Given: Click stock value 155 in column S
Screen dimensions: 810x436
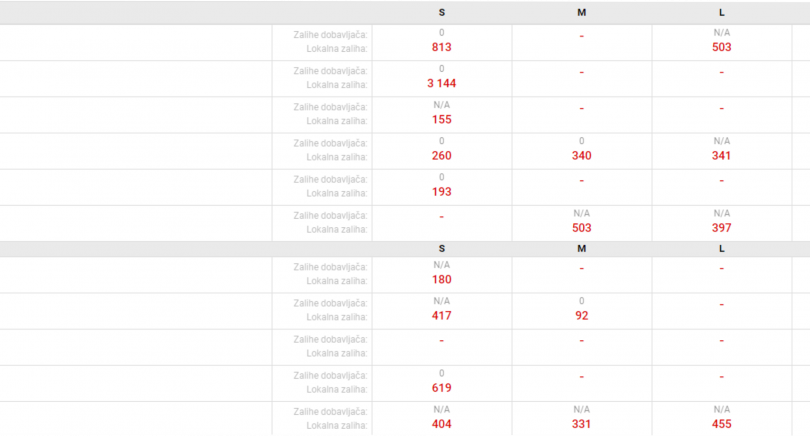Looking at the screenshot, I should point(442,120).
